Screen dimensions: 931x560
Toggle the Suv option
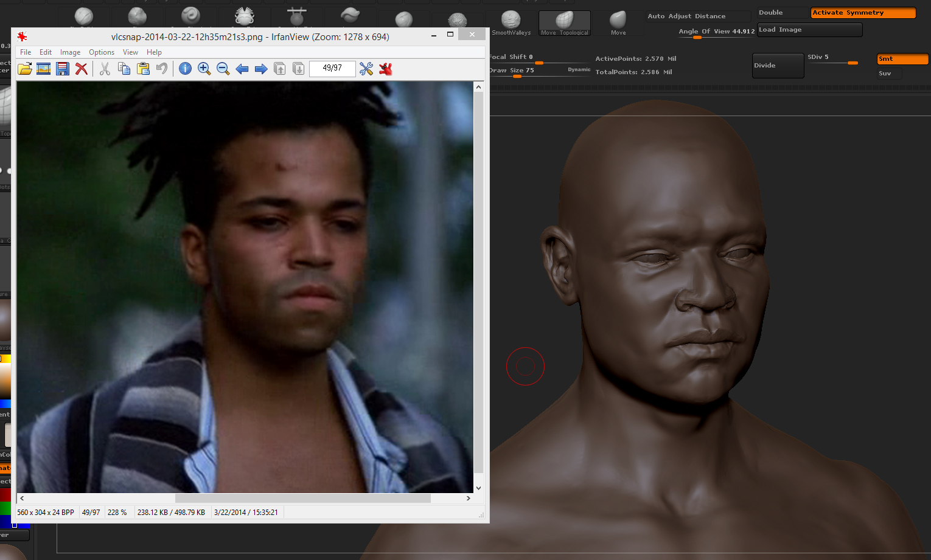click(889, 74)
